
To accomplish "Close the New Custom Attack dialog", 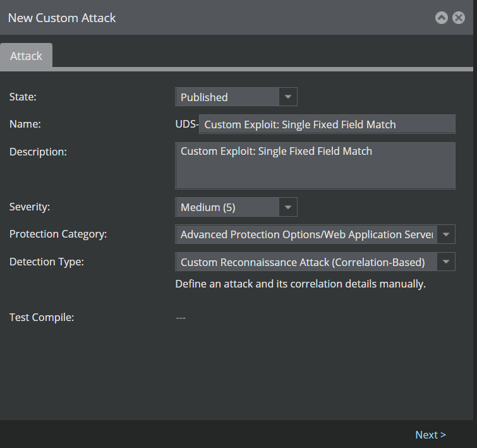I will 459,18.
